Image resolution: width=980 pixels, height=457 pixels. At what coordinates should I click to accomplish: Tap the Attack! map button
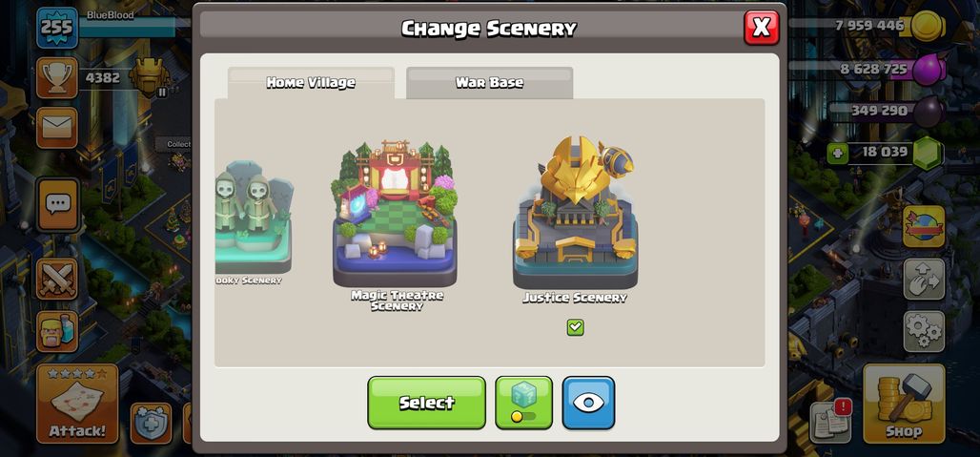tap(77, 404)
